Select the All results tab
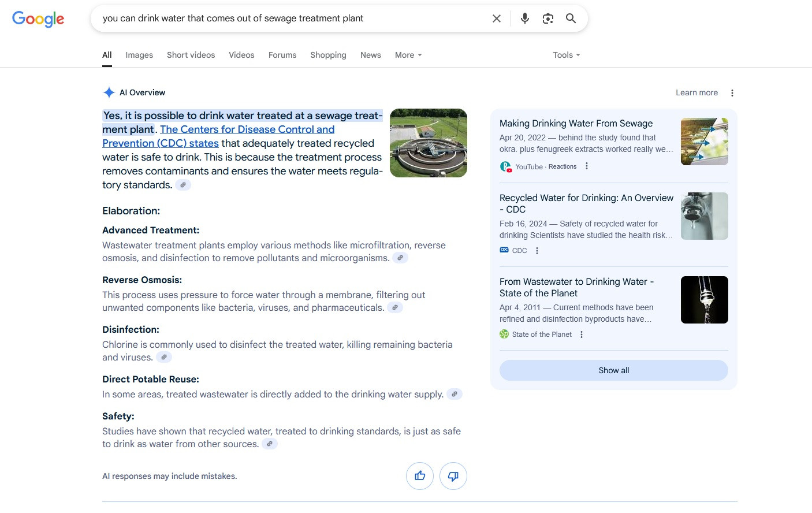The image size is (812, 513). click(107, 55)
